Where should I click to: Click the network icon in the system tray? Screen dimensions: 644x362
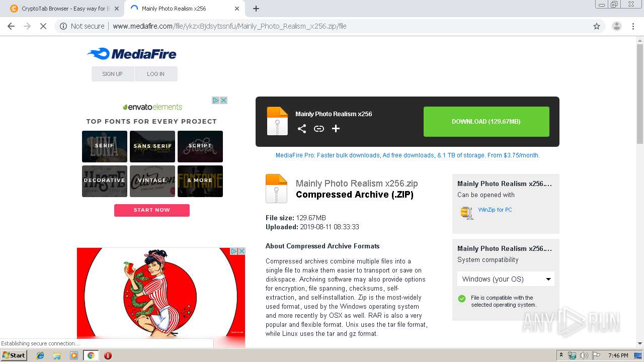coord(572,355)
